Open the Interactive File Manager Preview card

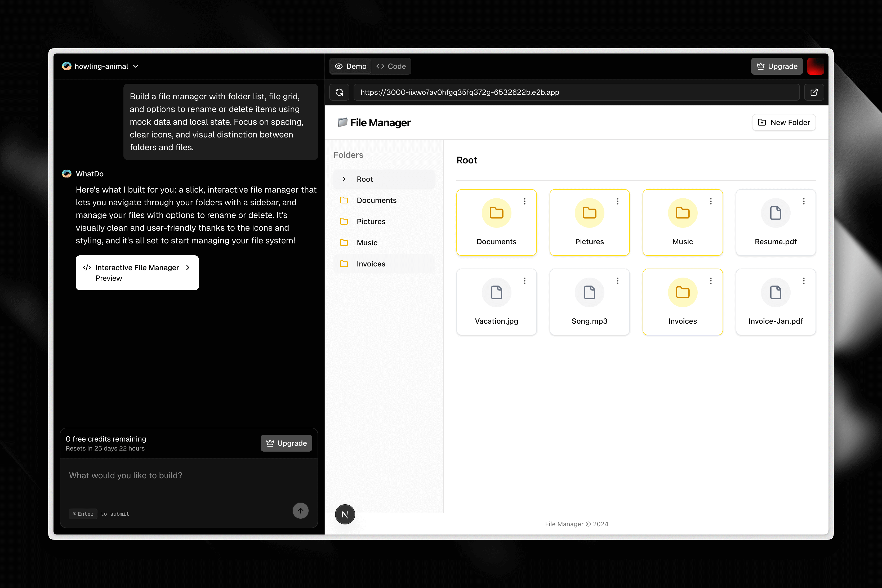click(137, 273)
